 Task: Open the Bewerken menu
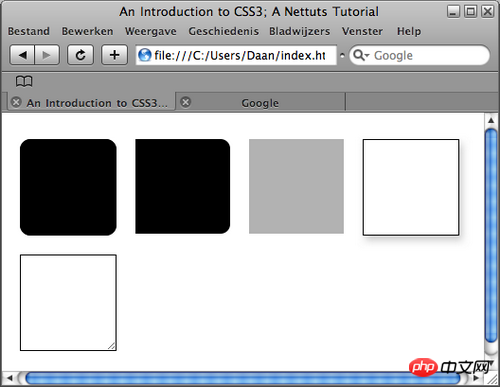click(87, 31)
